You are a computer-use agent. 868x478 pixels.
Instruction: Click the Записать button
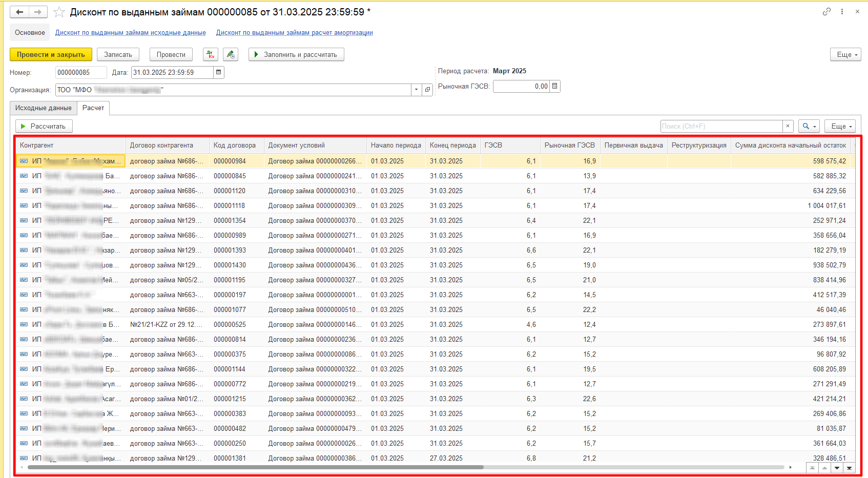coord(118,54)
